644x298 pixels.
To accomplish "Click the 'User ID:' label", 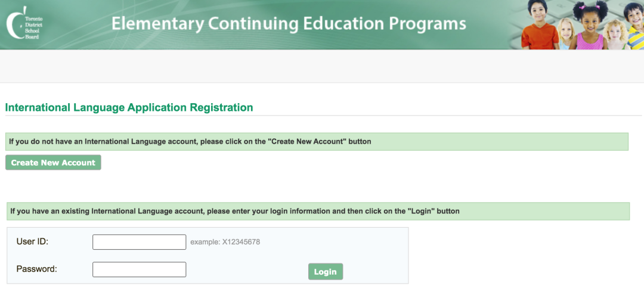I will tap(32, 242).
